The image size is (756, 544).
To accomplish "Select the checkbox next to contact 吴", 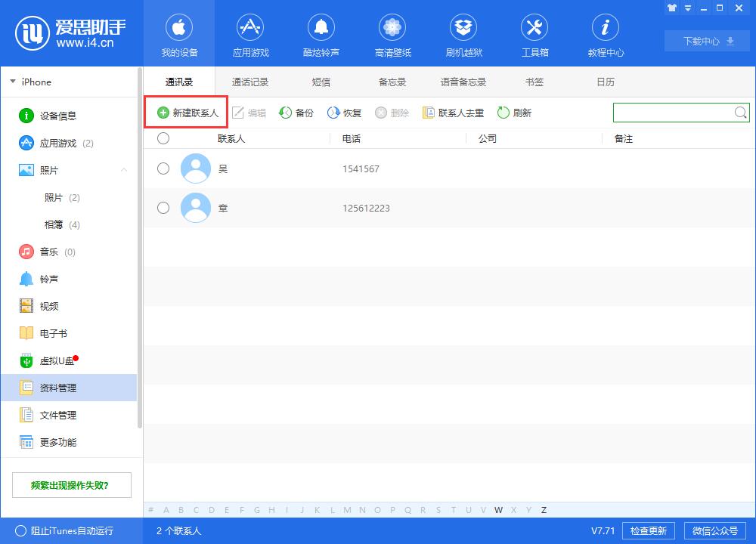I will (x=163, y=168).
